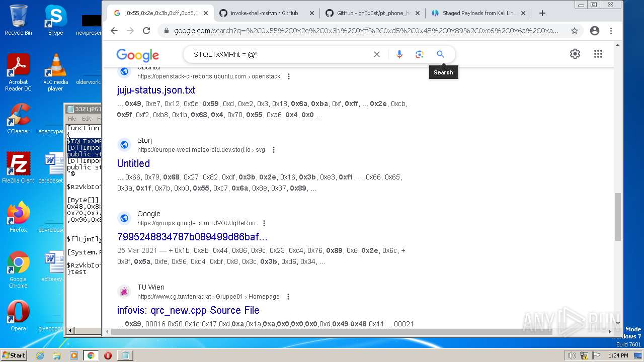Open more options for groups.google.com result
The image size is (644, 362).
coord(264,223)
